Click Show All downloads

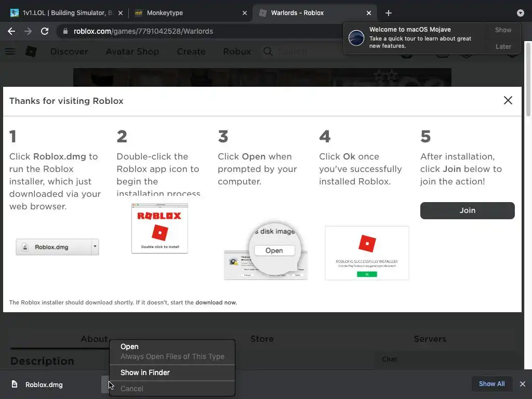tap(491, 384)
